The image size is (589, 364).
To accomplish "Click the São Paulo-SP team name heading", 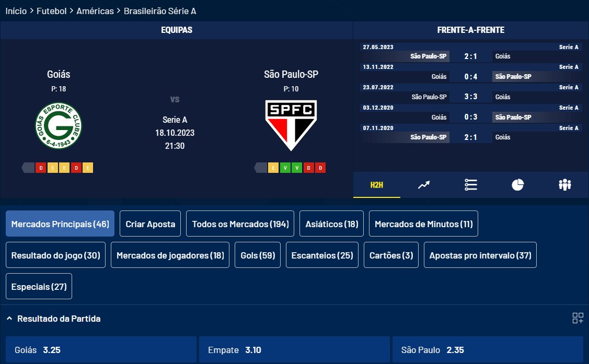I will click(291, 74).
